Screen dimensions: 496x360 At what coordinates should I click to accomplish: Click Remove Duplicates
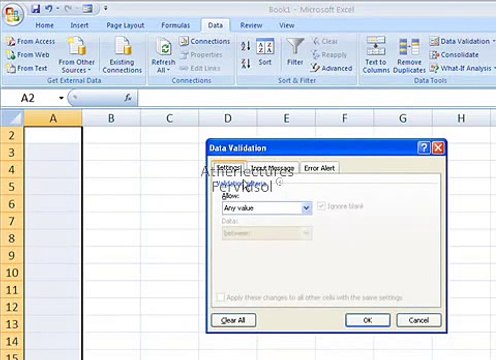click(x=409, y=55)
